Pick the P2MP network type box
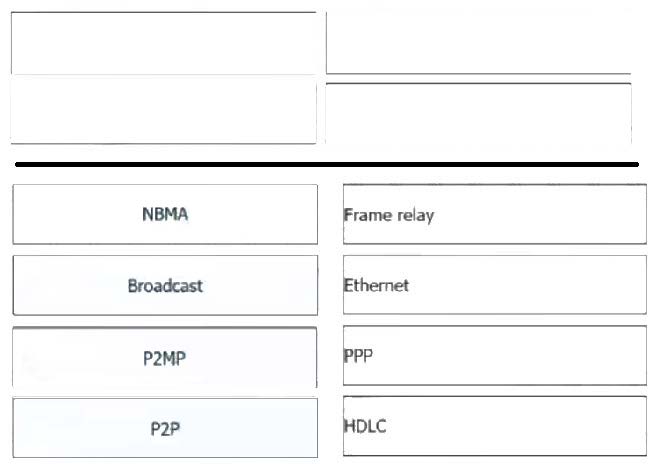 pos(165,356)
